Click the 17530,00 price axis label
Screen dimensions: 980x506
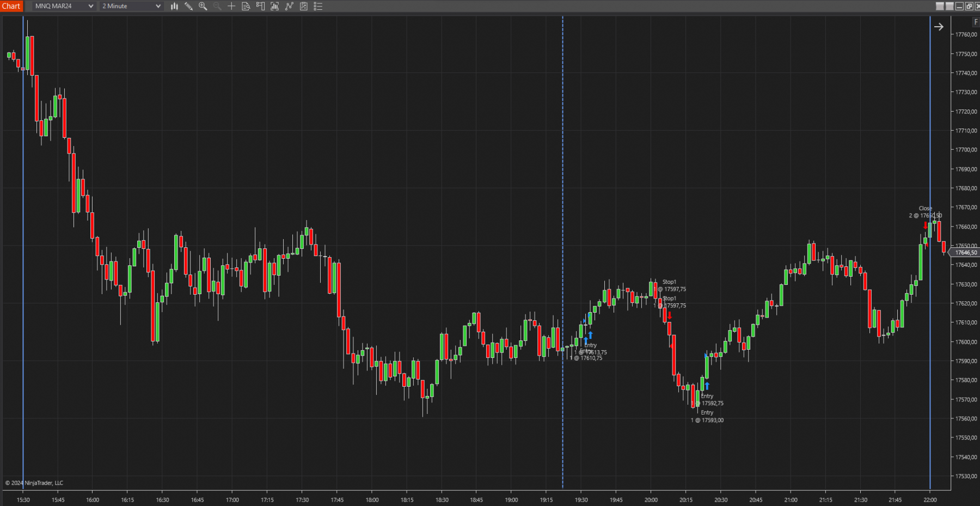966,476
